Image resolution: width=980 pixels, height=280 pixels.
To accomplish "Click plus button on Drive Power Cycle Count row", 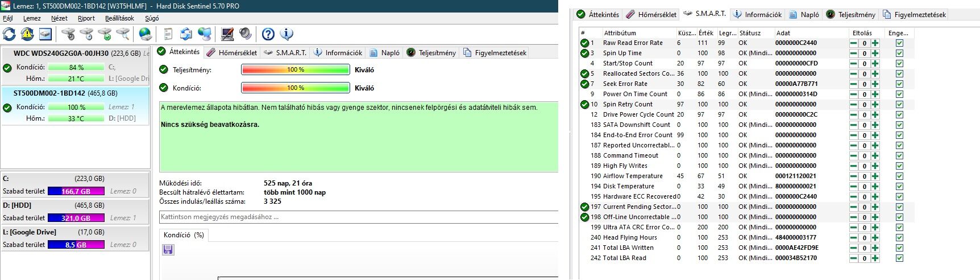I will point(875,114).
